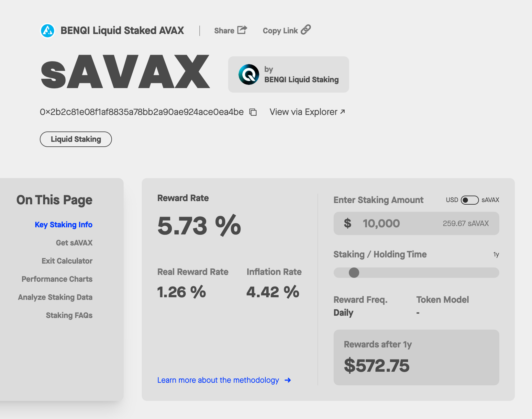The height and width of the screenshot is (419, 532).
Task: Open Learn more about the methodology link
Action: [218, 380]
